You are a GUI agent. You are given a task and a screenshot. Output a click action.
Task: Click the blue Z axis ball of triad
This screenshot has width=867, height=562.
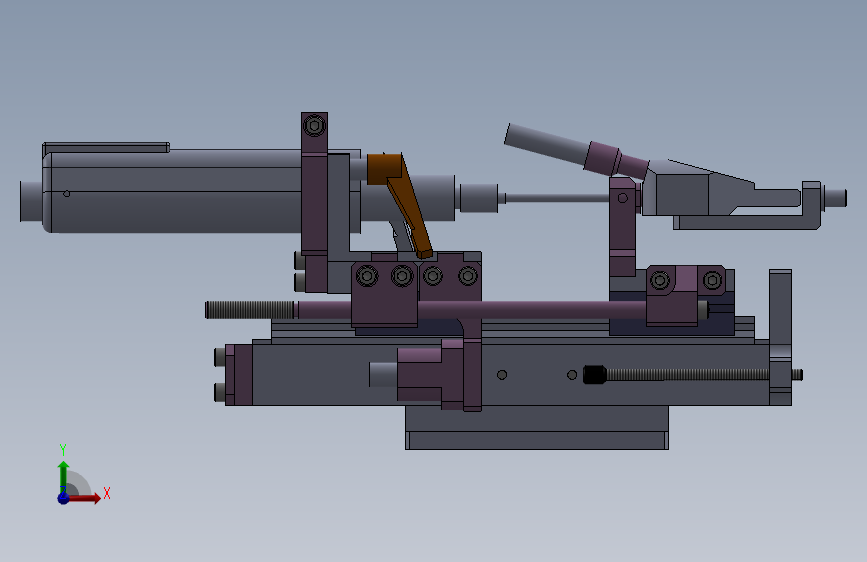[x=63, y=498]
